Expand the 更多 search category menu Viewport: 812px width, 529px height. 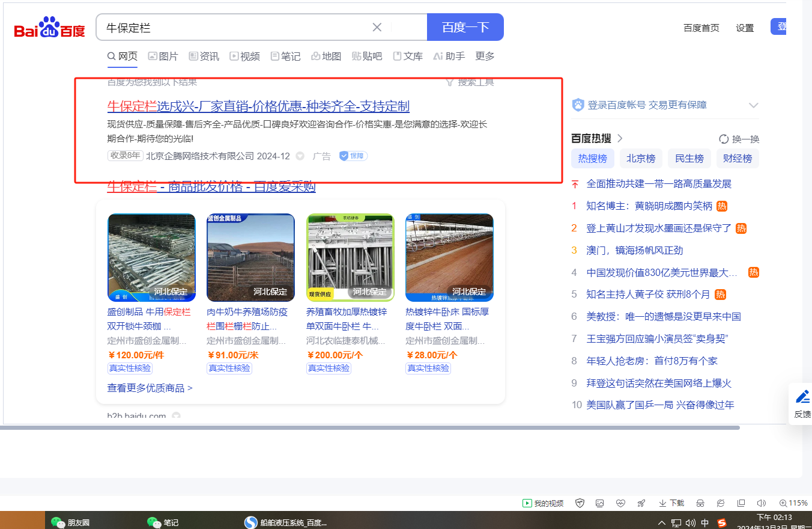(x=485, y=56)
